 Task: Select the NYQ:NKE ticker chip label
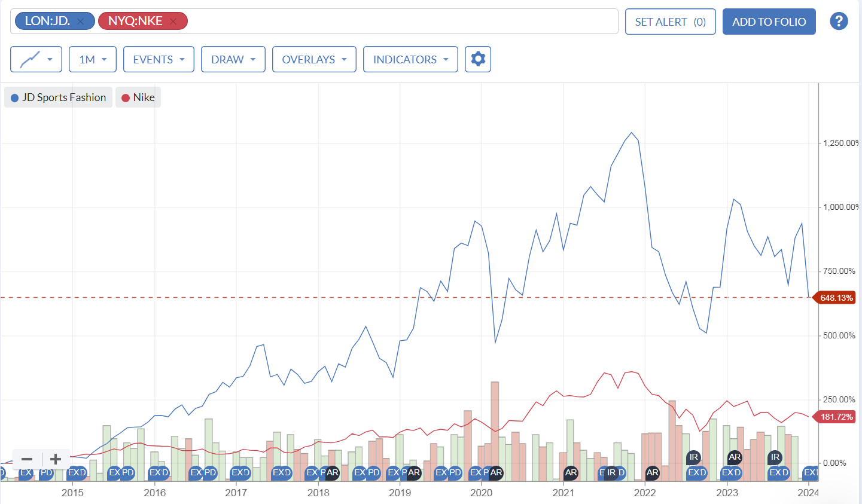(135, 21)
